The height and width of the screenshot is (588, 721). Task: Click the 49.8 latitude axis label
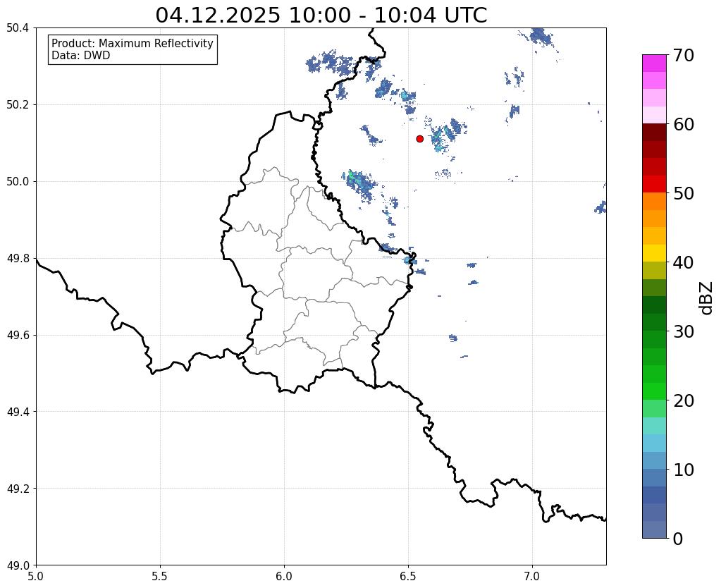click(18, 259)
